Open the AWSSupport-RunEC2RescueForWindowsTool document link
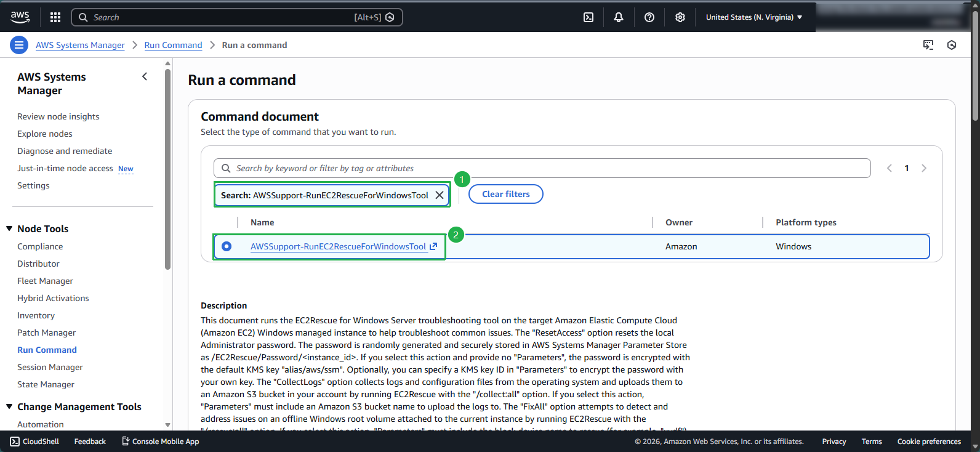 click(338, 246)
